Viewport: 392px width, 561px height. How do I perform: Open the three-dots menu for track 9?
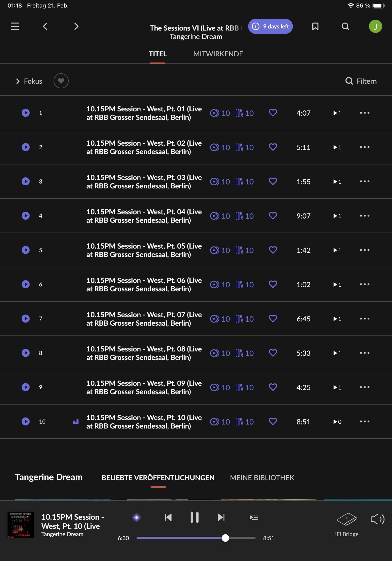(x=365, y=387)
